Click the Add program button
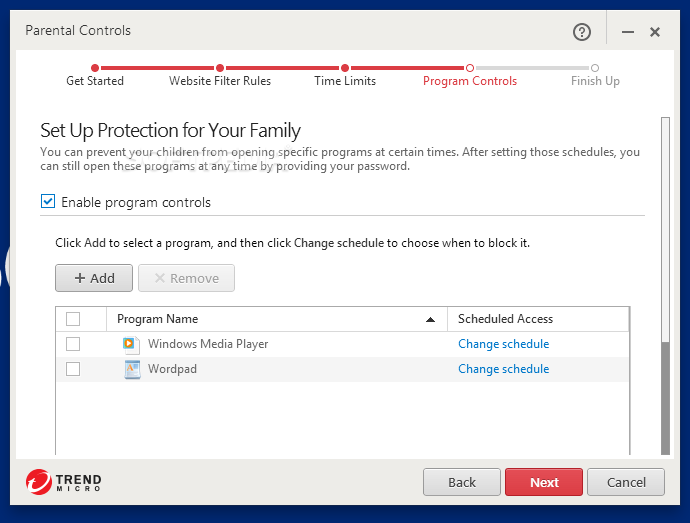 [x=94, y=278]
